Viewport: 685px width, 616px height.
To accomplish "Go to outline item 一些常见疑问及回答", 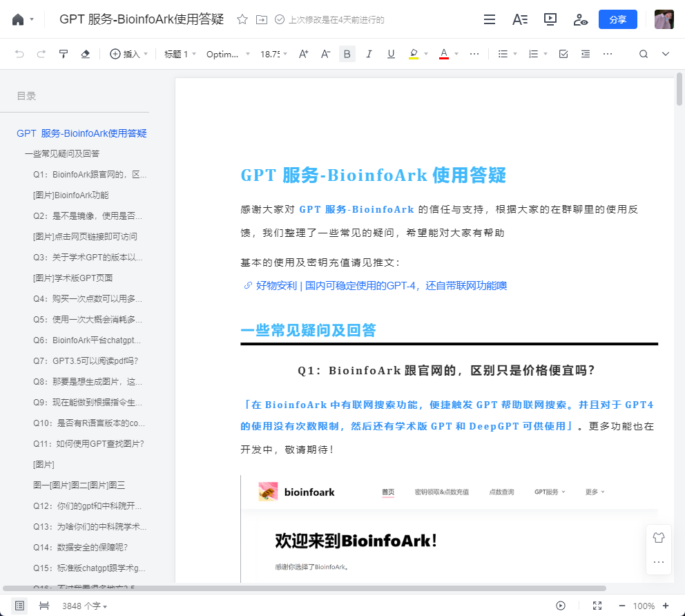I will coord(62,154).
